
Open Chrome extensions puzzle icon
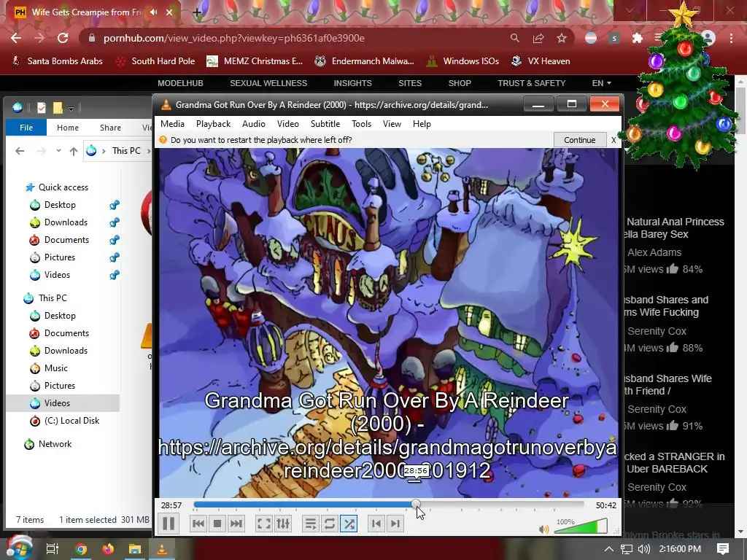[638, 38]
